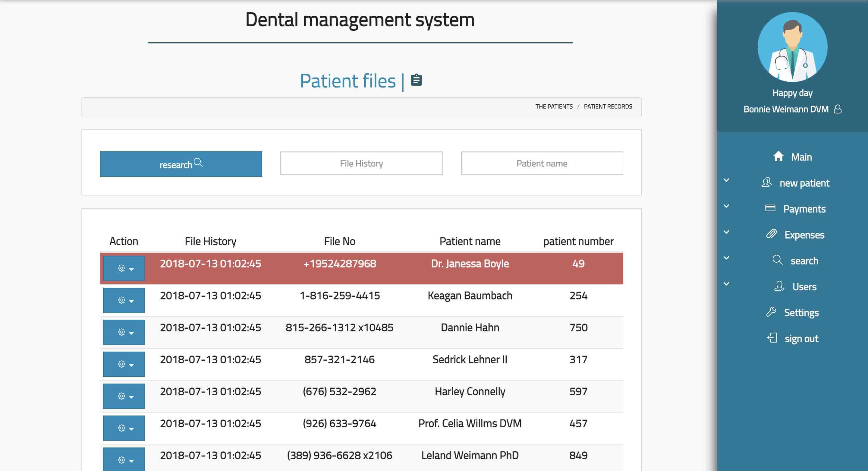Click the wrench icon beside Settings
Image resolution: width=868 pixels, height=471 pixels.
coord(771,312)
